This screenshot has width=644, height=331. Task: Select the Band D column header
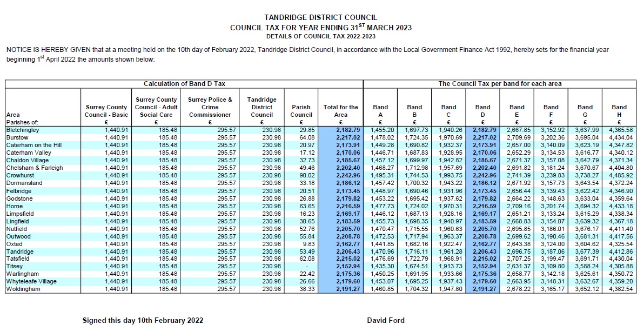tap(482, 110)
